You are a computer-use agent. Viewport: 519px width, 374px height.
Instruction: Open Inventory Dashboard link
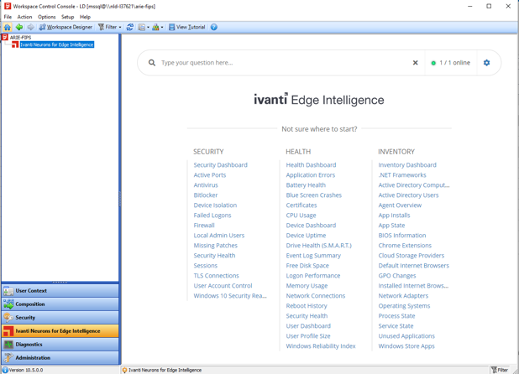(x=407, y=165)
